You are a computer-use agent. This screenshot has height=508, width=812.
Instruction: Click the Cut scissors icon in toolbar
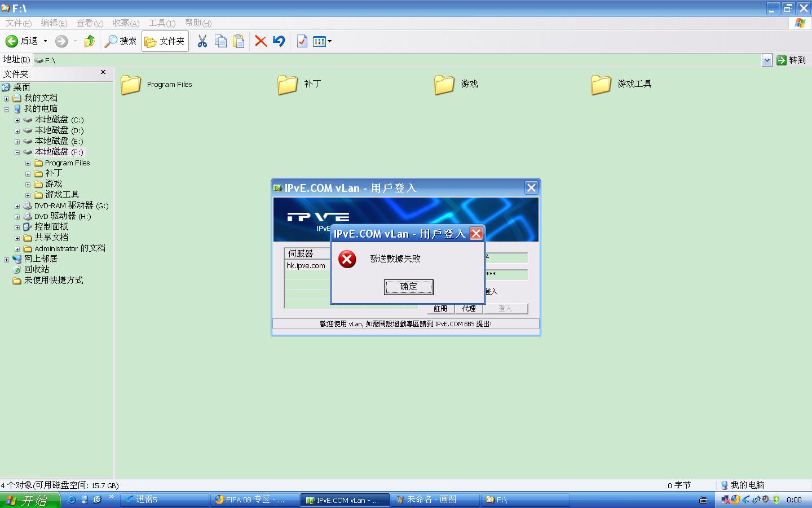202,41
